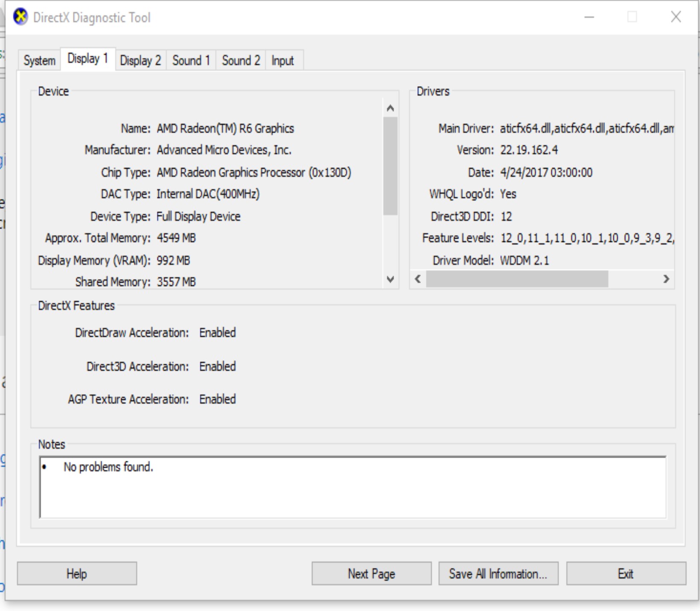Click the Exit button
Screen dimensions: 700x611
pos(626,573)
